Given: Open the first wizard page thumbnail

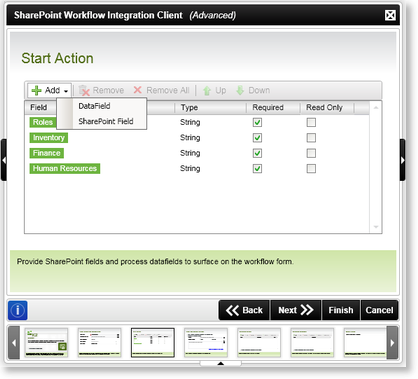Looking at the screenshot, I should pos(46,343).
